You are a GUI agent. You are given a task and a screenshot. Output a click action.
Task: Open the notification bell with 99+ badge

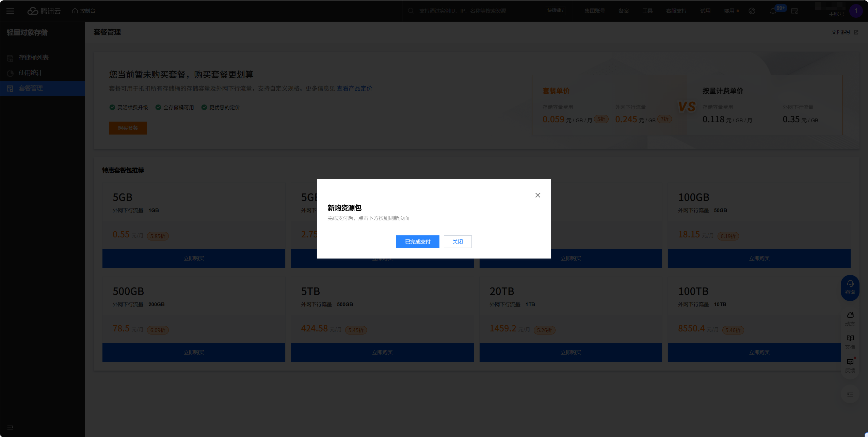click(773, 11)
